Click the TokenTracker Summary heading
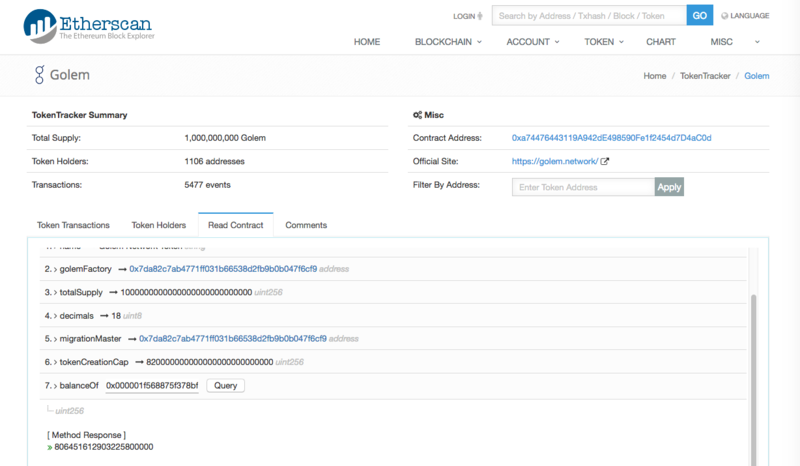Screen dimensions: 800x466 pyautogui.click(x=80, y=115)
